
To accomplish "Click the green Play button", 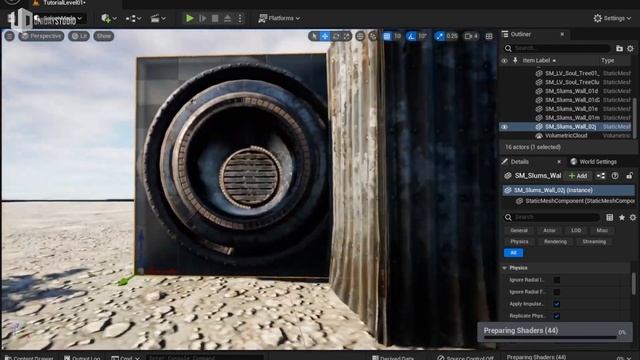I will point(189,18).
